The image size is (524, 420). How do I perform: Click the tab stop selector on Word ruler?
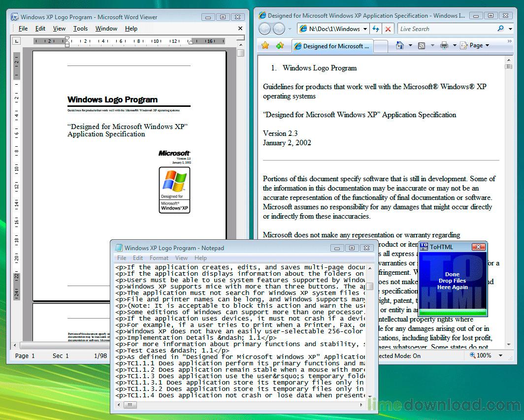pyautogui.click(x=16, y=41)
